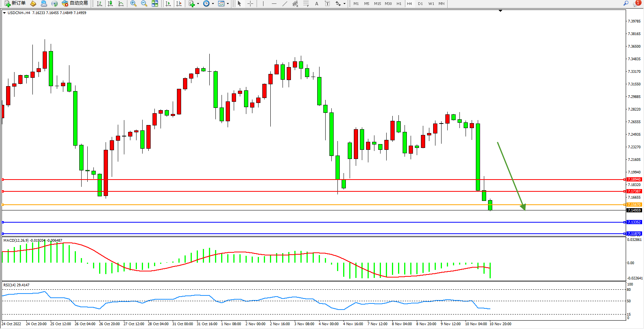The width and height of the screenshot is (644, 329).
Task: Zoom out on the chart
Action: click(x=144, y=3)
